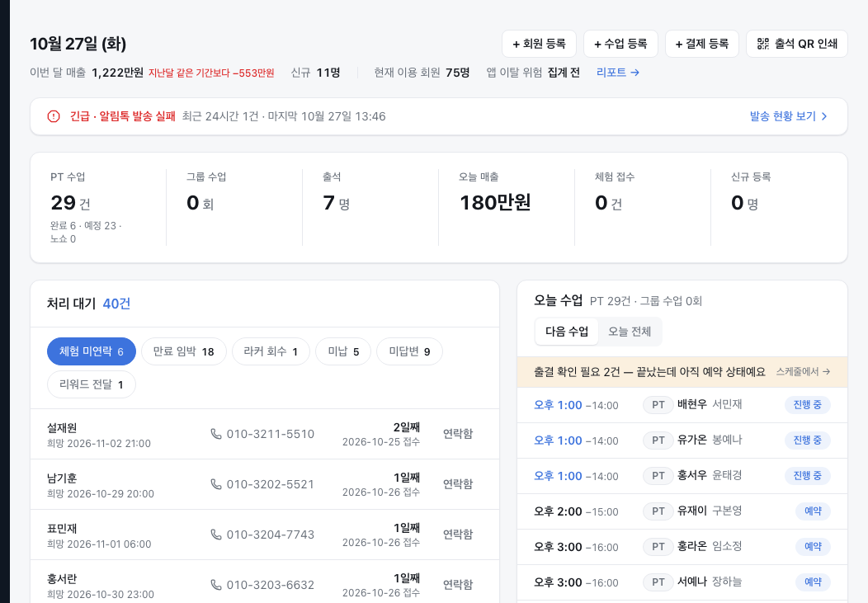Select the 미납 5 filter chip
The width and height of the screenshot is (868, 603).
pyautogui.click(x=343, y=351)
